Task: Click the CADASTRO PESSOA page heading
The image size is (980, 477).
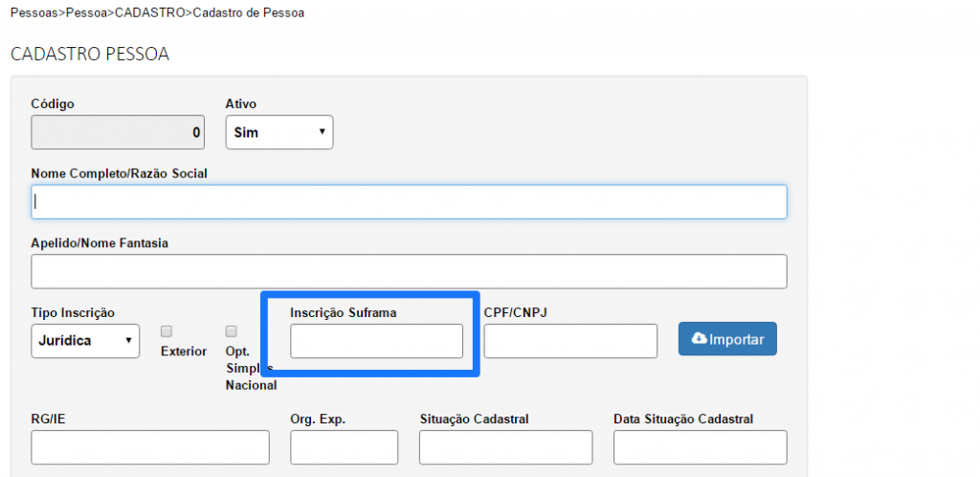Action: (90, 54)
